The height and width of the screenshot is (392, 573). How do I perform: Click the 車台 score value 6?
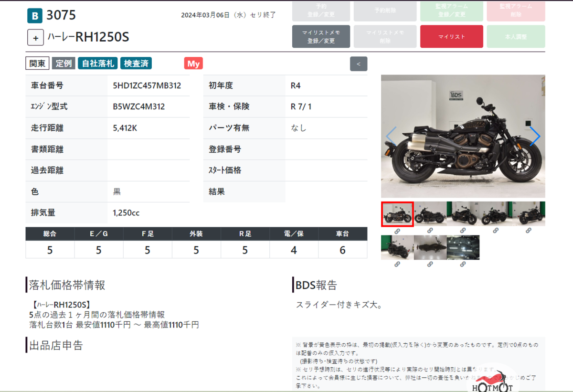tap(342, 250)
